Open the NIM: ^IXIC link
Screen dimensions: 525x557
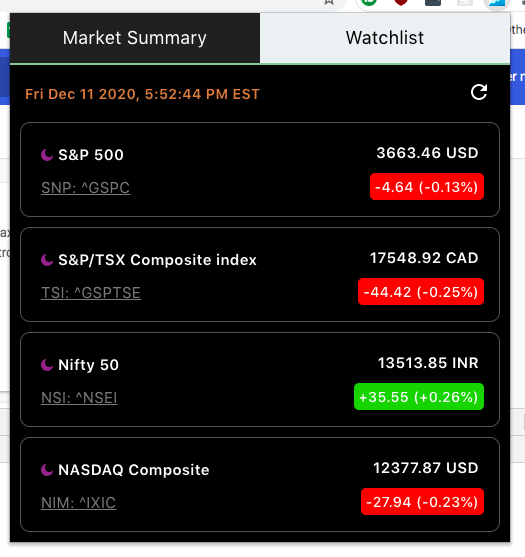79,503
